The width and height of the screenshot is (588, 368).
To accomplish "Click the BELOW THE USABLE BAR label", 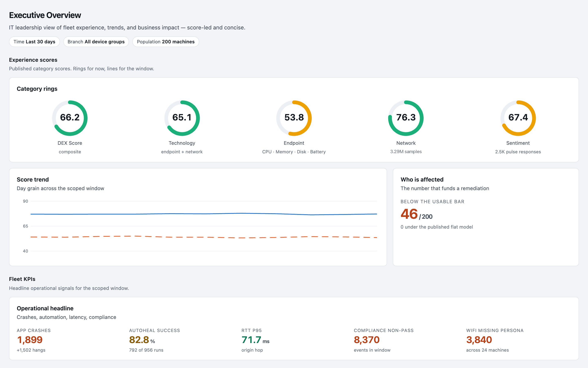I will tap(432, 202).
